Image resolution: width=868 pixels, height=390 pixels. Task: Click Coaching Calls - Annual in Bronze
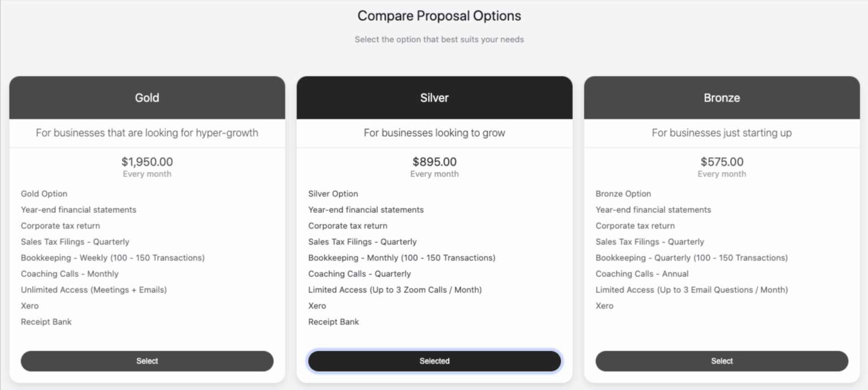tap(642, 274)
